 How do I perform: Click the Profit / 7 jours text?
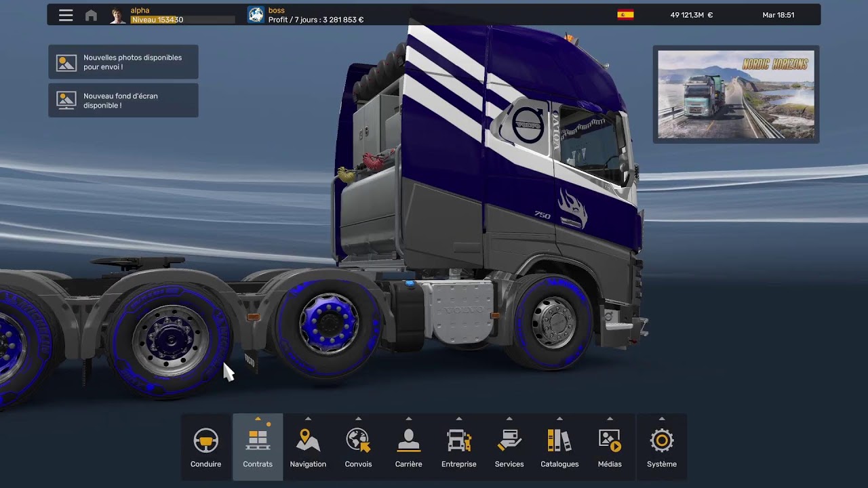coord(316,20)
